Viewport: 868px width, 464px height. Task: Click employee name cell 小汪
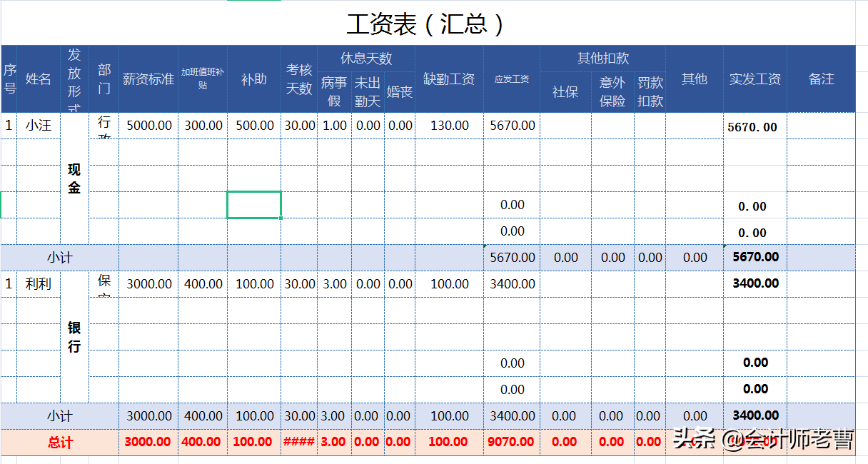[x=39, y=123]
